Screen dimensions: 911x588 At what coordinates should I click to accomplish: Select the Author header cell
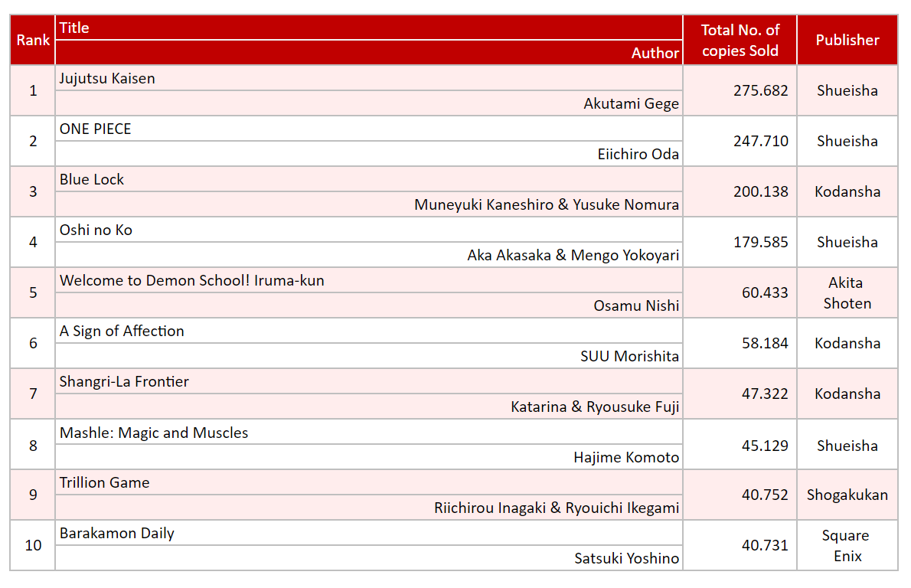369,53
